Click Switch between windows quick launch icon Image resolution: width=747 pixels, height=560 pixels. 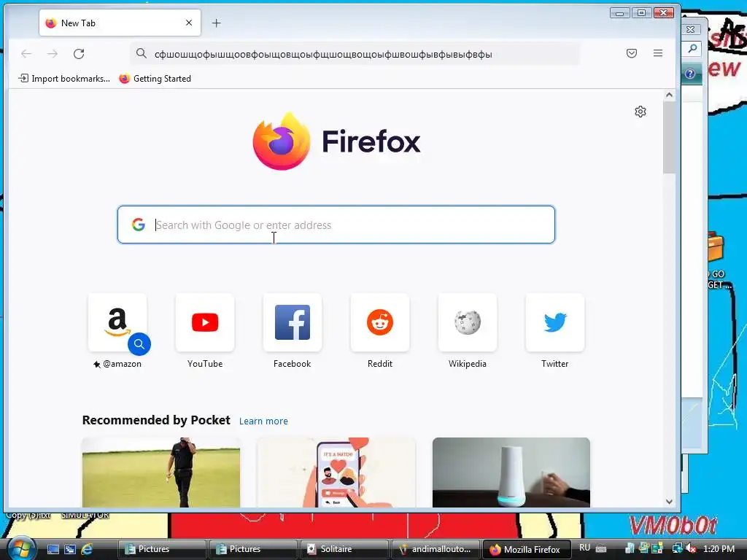pyautogui.click(x=70, y=549)
